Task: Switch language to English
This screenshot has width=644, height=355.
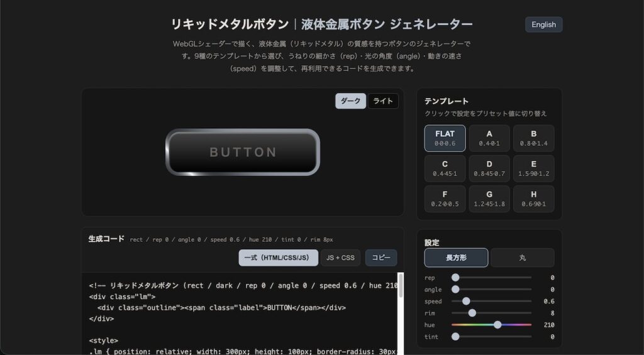Action: [543, 25]
